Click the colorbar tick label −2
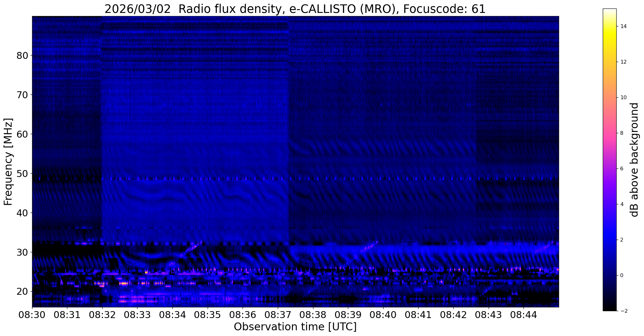Screen dimensions: 644x336 [x=623, y=311]
